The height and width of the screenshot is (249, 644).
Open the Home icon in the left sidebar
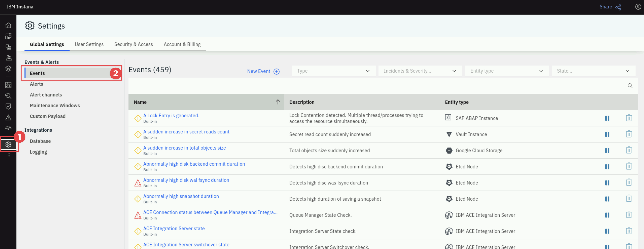(8, 25)
